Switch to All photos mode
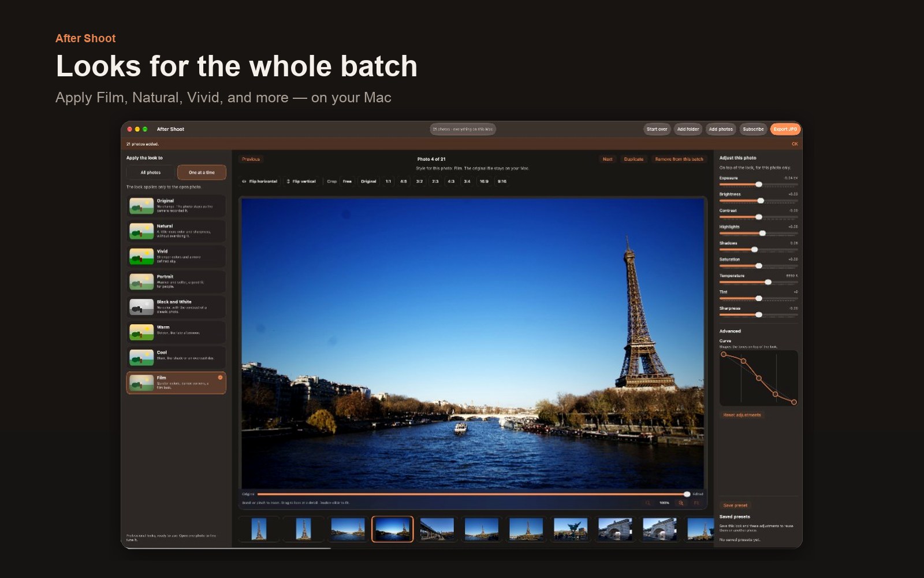Image resolution: width=924 pixels, height=578 pixels. pos(151,172)
